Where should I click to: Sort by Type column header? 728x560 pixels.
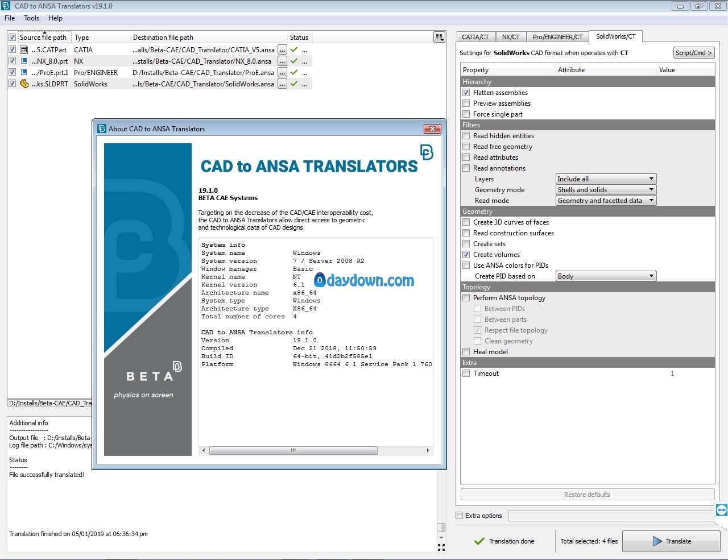pos(101,38)
